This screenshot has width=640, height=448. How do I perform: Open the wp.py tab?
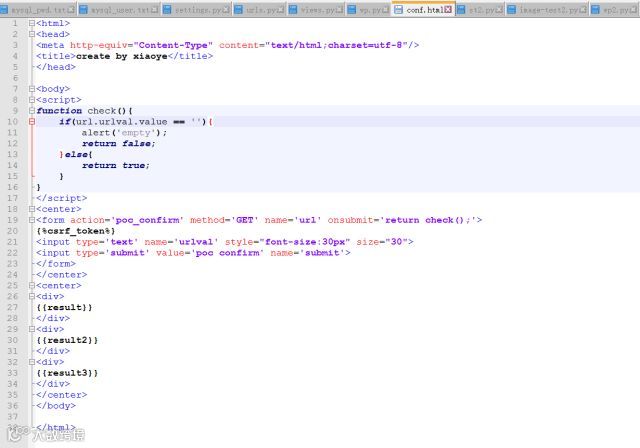369,9
